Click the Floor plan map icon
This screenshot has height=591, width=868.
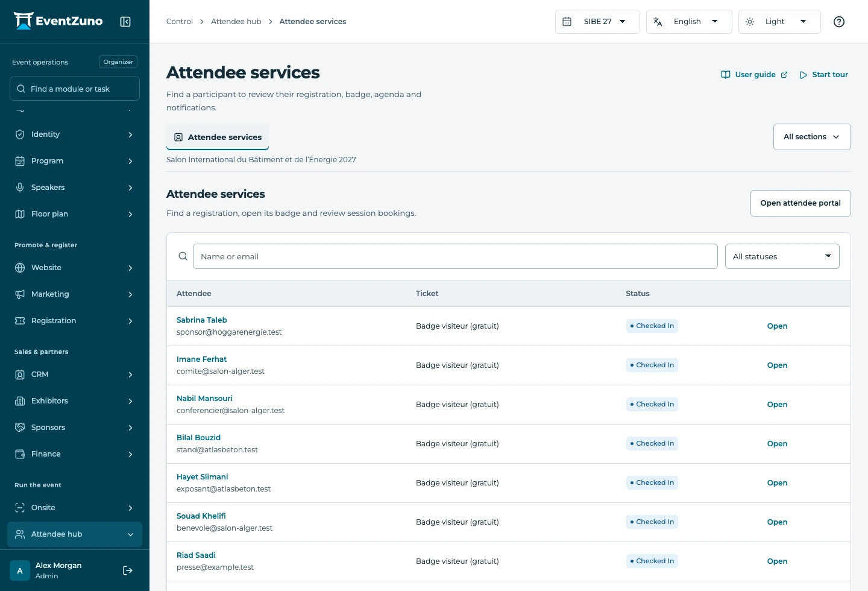point(20,214)
